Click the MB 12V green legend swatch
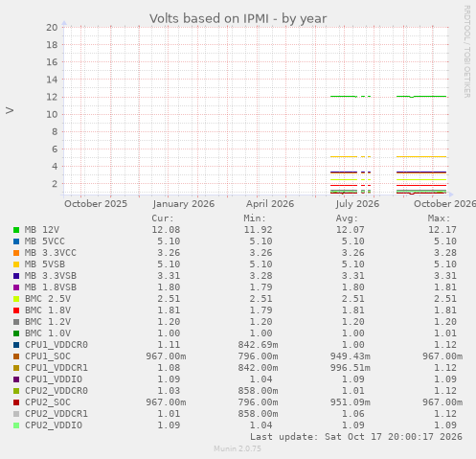476x459 pixels. (x=16, y=230)
